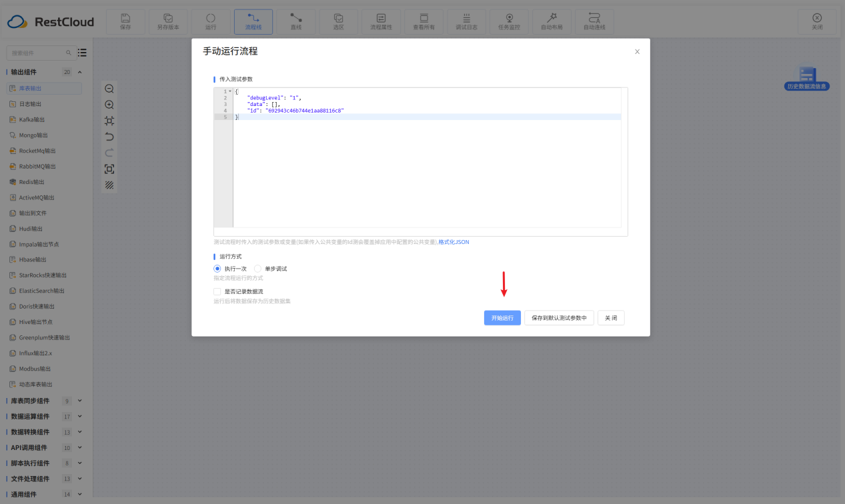Screen dimensions: 845x504
Task: Click the 自动连线 auto connect icon
Action: pyautogui.click(x=595, y=21)
